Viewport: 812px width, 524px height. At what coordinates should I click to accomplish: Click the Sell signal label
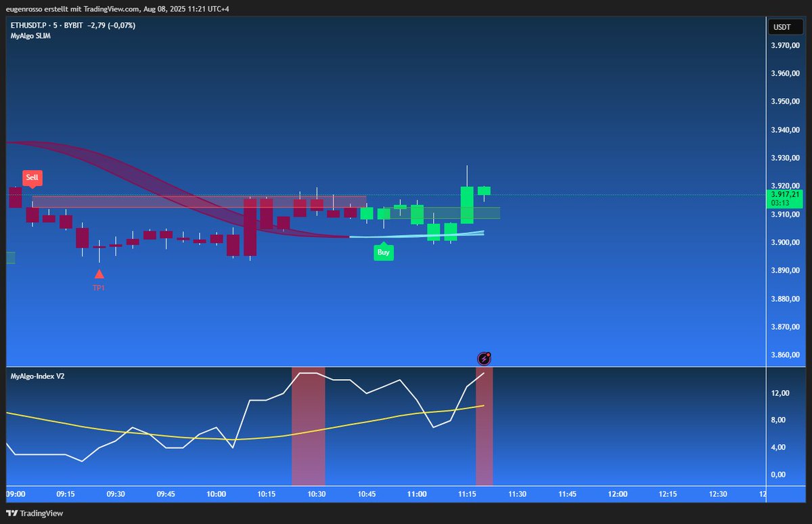32,178
